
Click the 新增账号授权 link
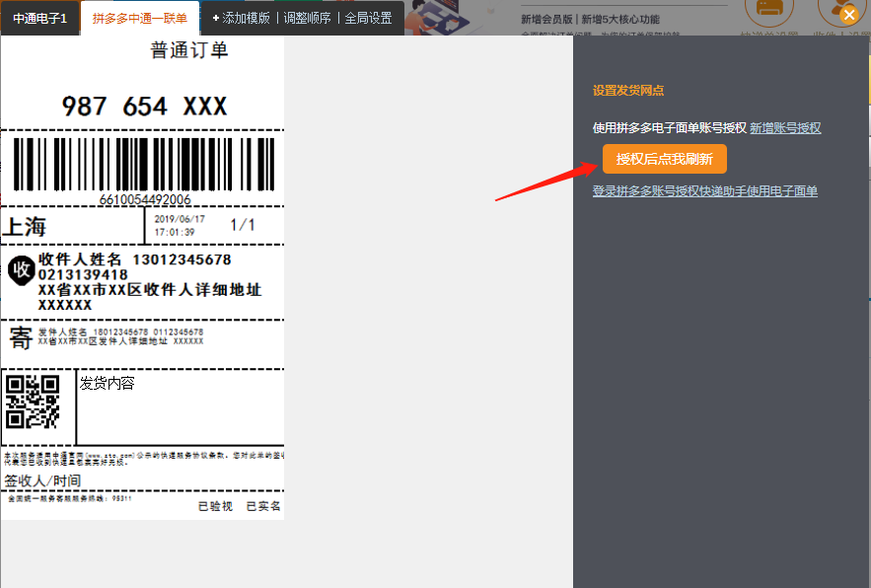[x=785, y=128]
